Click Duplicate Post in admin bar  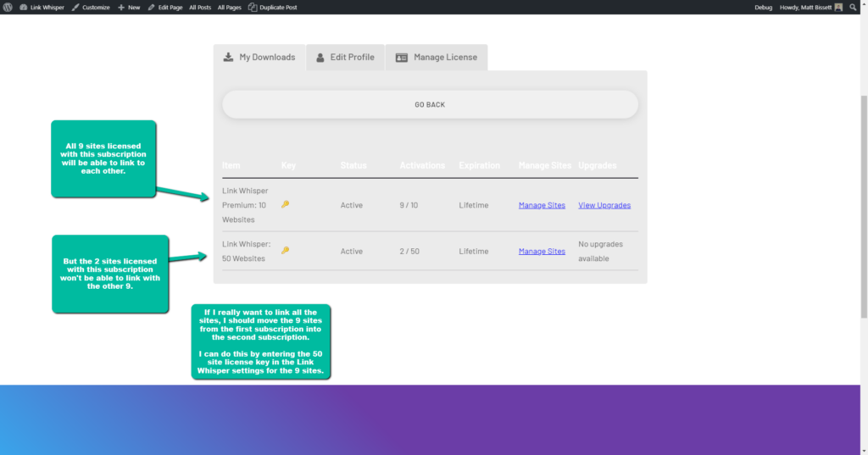(x=273, y=7)
